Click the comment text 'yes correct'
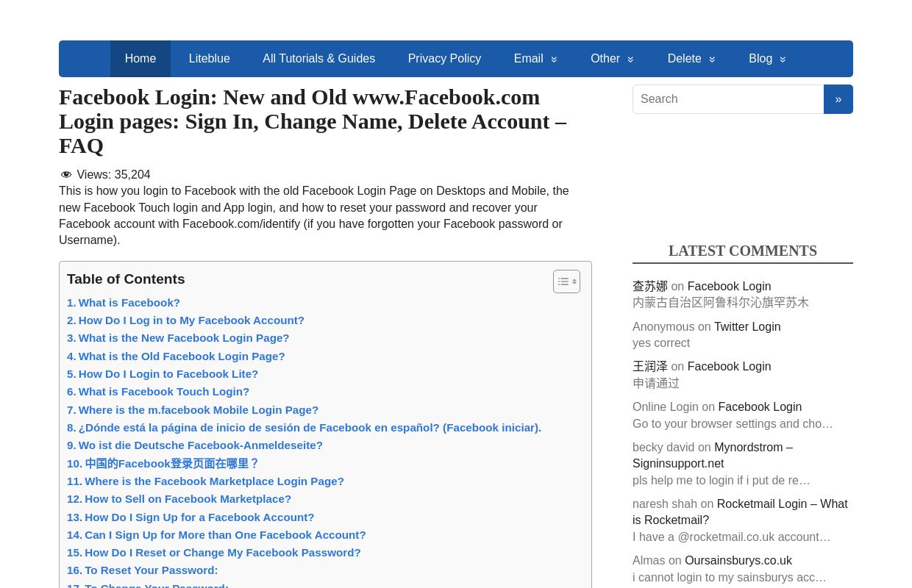912x588 pixels. click(x=661, y=343)
